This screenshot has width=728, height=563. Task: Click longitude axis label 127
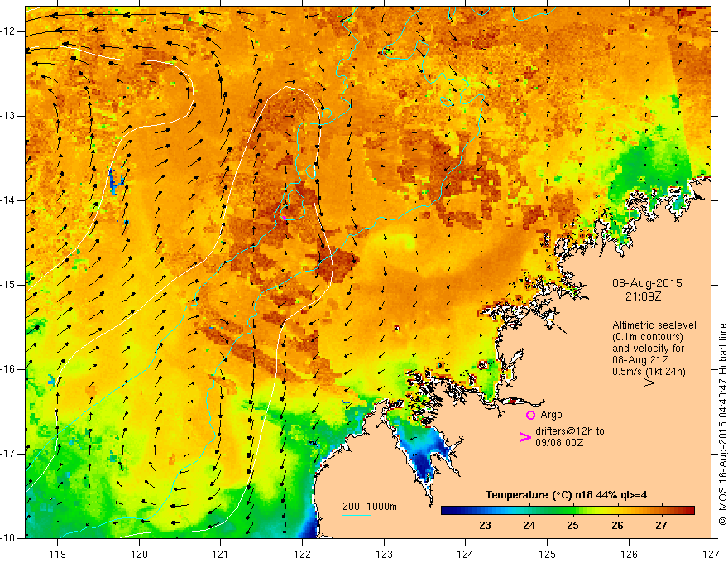[x=711, y=554]
